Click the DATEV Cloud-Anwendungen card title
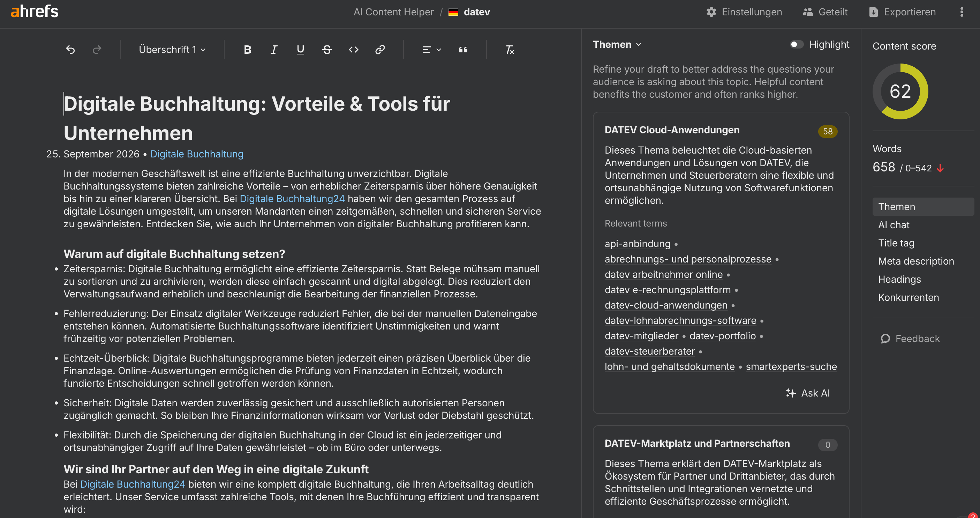The height and width of the screenshot is (518, 980). 672,130
